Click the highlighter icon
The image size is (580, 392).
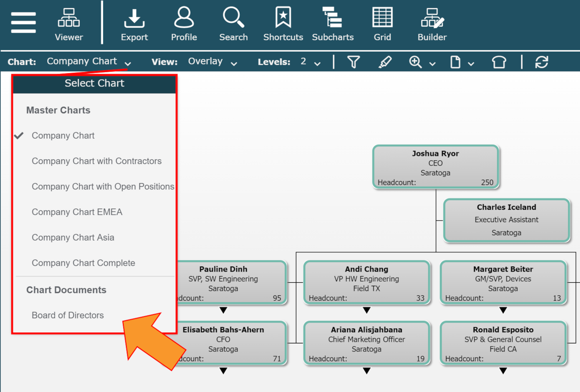385,62
